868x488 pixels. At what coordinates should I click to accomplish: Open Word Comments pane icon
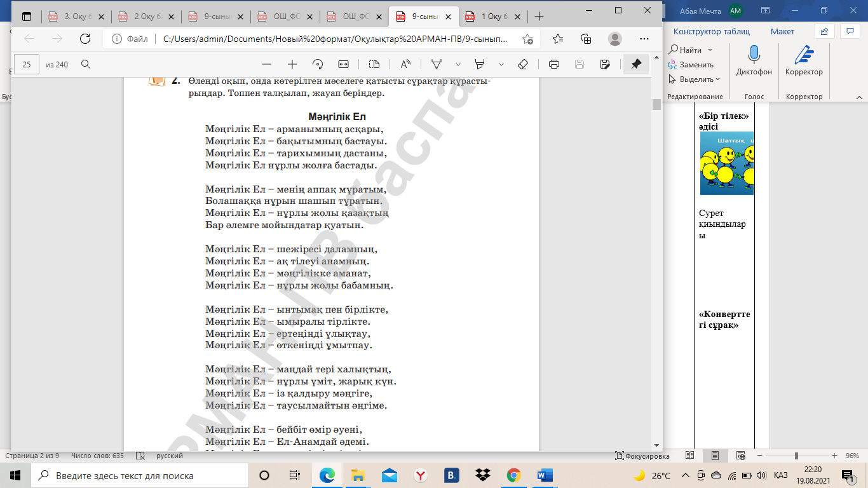pyautogui.click(x=850, y=31)
